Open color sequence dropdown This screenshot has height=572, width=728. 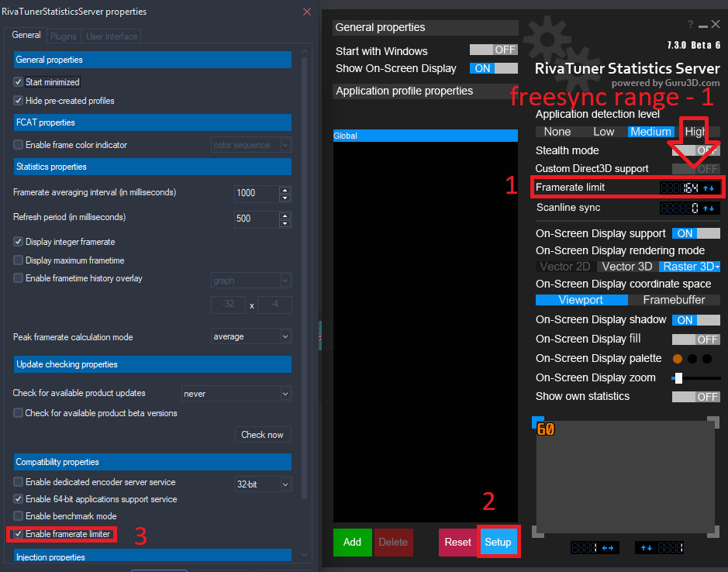(251, 145)
